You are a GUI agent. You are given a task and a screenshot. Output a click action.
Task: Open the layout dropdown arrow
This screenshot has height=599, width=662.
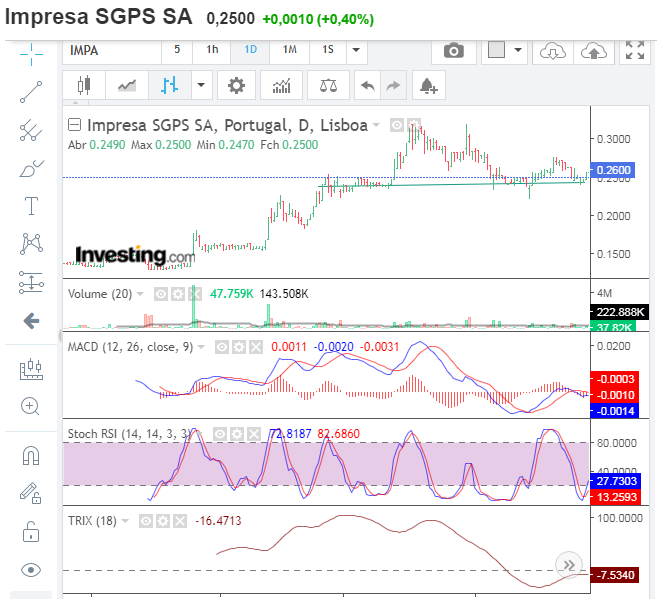pyautogui.click(x=518, y=50)
